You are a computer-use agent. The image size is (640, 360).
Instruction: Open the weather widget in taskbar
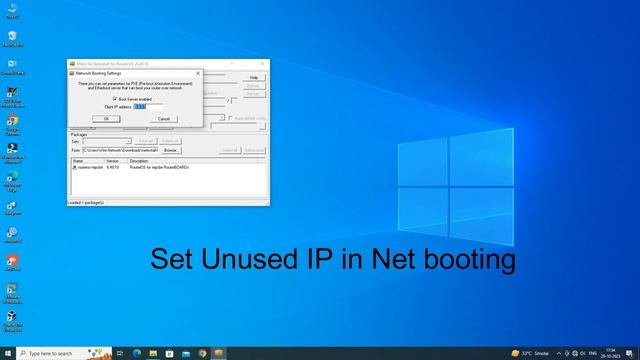pyautogui.click(x=530, y=353)
